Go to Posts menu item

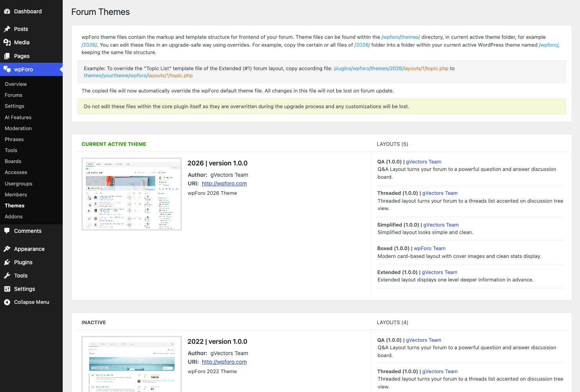pyautogui.click(x=31, y=29)
